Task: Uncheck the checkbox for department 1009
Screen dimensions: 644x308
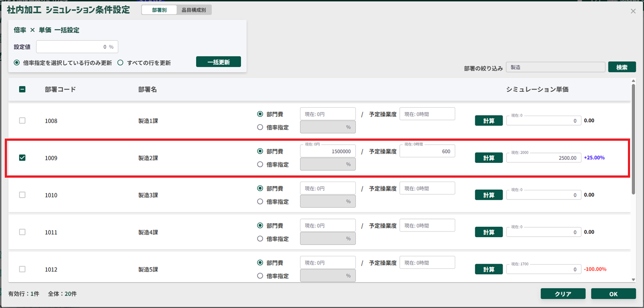Action: click(x=22, y=158)
